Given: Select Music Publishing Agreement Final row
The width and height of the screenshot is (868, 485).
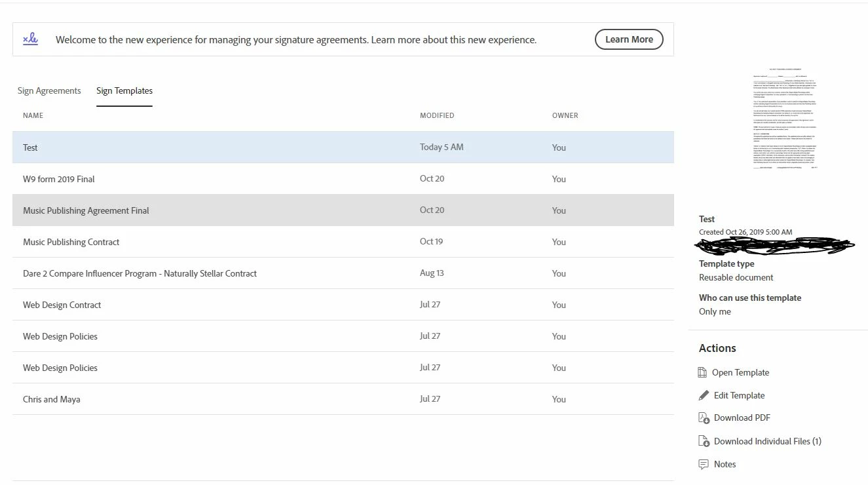Looking at the screenshot, I should (x=343, y=210).
